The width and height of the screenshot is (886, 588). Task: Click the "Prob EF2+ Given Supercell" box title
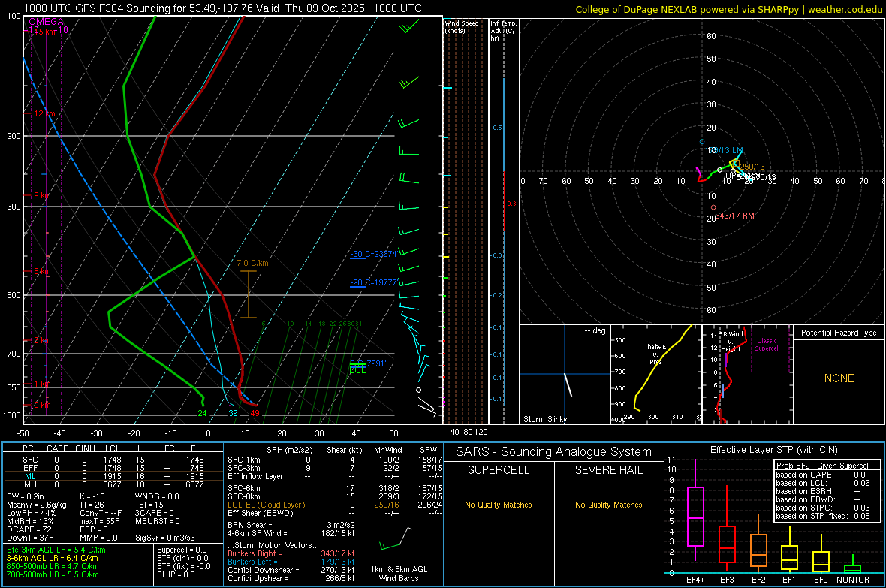click(823, 466)
